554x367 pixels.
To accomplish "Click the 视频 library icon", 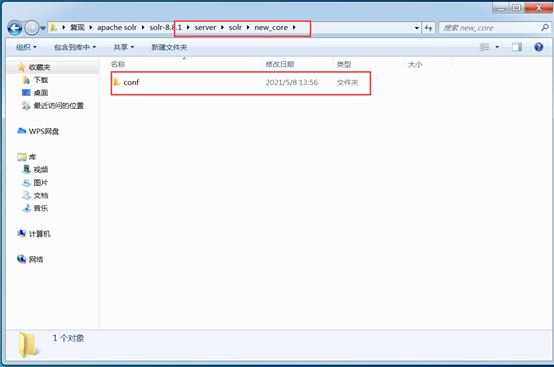I will (26, 170).
